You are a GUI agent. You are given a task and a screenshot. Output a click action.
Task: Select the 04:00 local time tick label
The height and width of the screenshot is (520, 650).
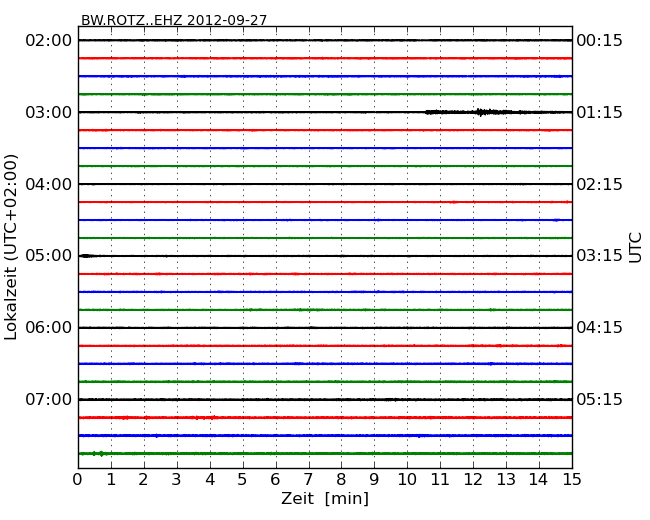tap(49, 184)
